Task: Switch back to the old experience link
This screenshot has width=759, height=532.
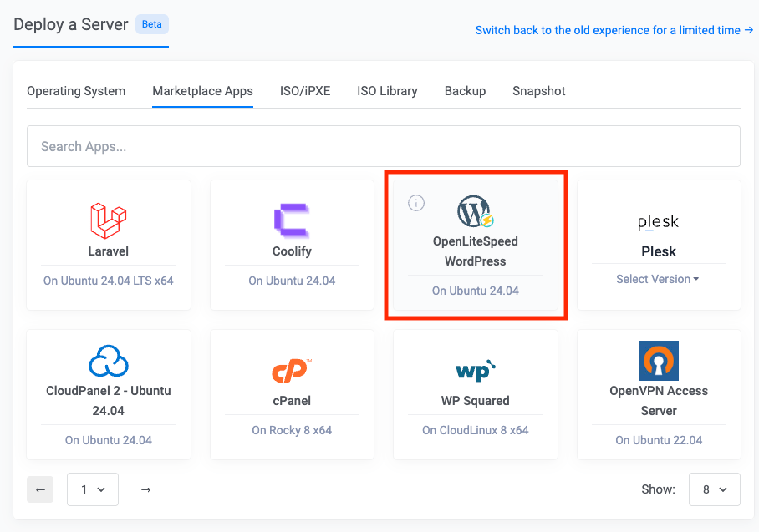Action: click(614, 30)
